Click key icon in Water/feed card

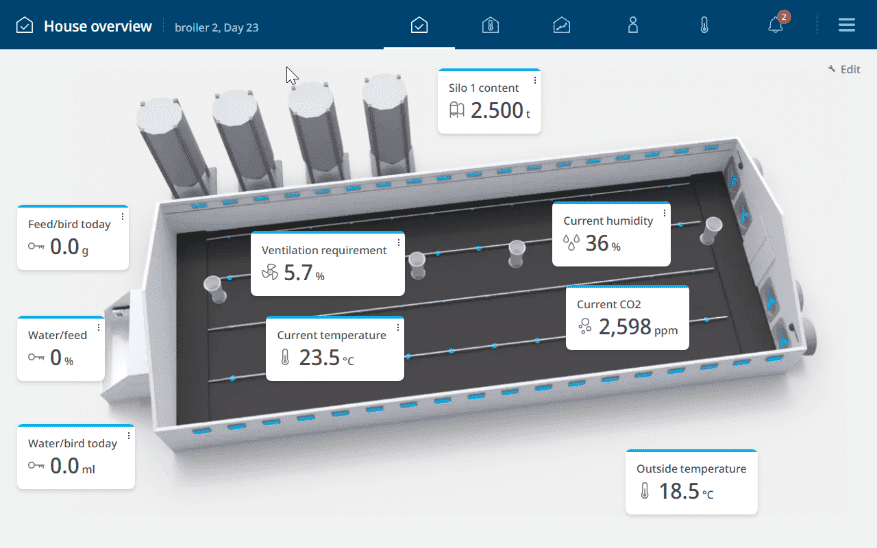(x=36, y=357)
